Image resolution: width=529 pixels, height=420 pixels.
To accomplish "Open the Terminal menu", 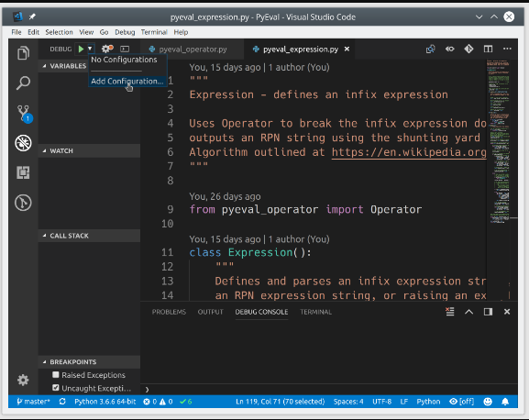I will [x=154, y=32].
